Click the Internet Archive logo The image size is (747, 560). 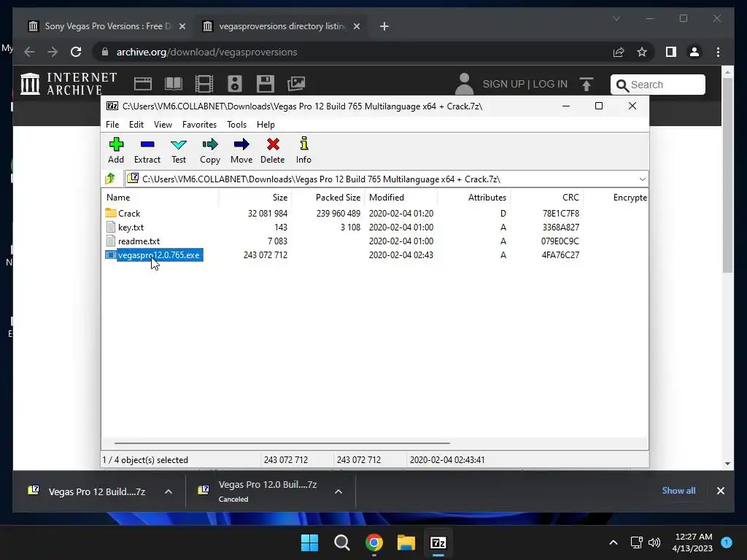(x=69, y=84)
